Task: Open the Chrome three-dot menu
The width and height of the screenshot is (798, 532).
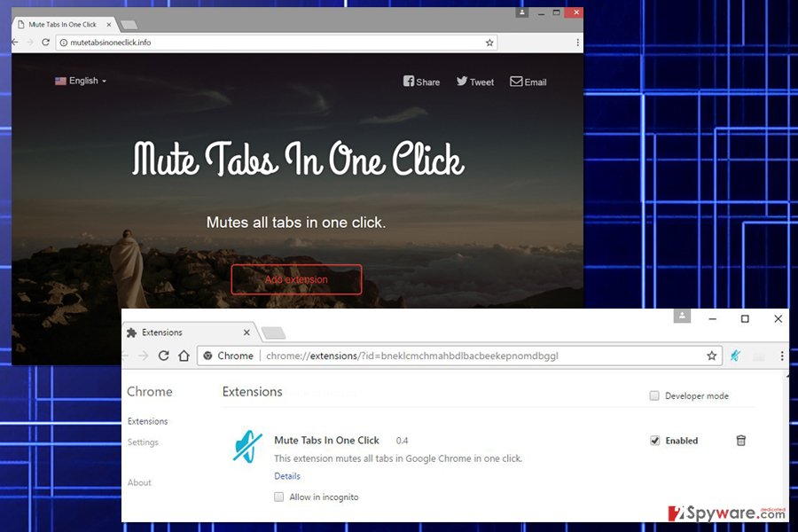Action: (781, 356)
